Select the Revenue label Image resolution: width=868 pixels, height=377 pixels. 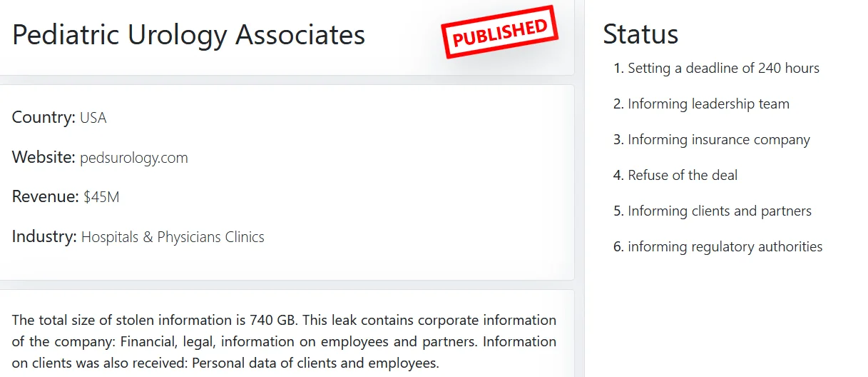(x=46, y=197)
